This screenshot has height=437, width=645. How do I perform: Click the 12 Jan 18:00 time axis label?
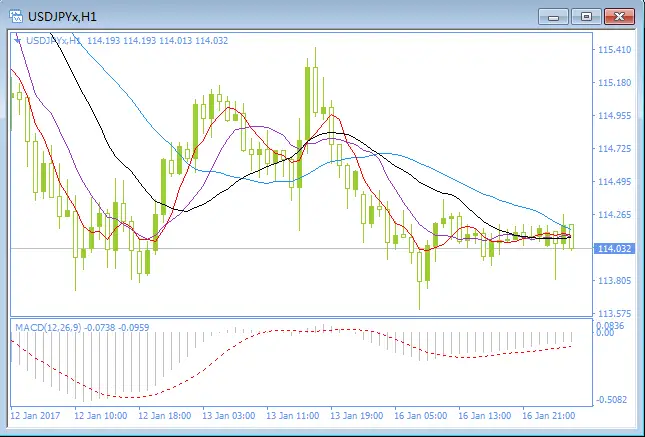click(x=165, y=416)
